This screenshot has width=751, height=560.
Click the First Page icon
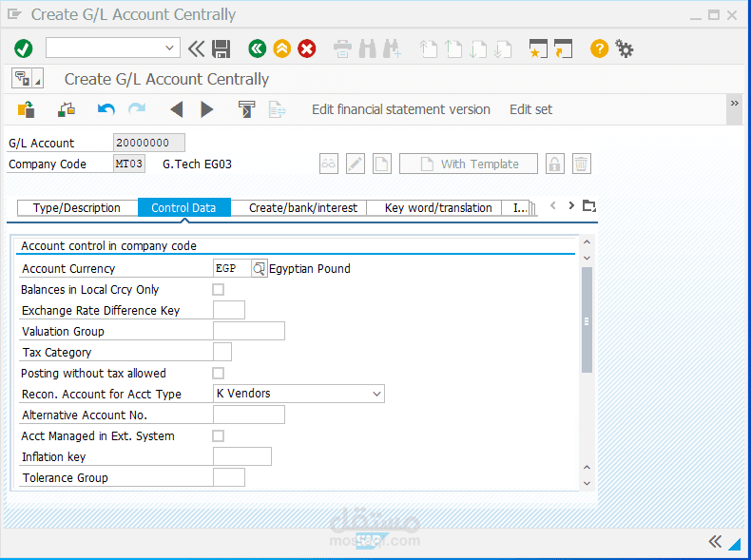pyautogui.click(x=428, y=48)
